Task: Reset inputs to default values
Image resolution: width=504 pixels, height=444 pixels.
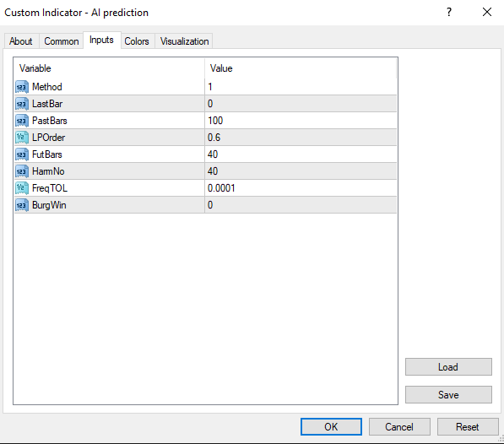Action: pos(468,426)
